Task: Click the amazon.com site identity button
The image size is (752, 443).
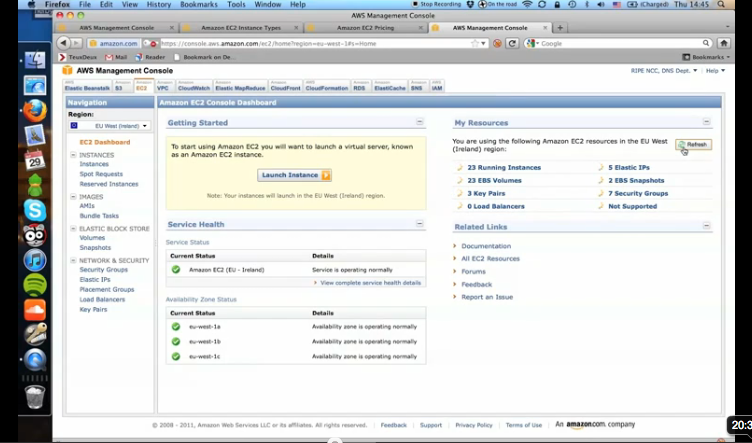Action: tap(114, 43)
